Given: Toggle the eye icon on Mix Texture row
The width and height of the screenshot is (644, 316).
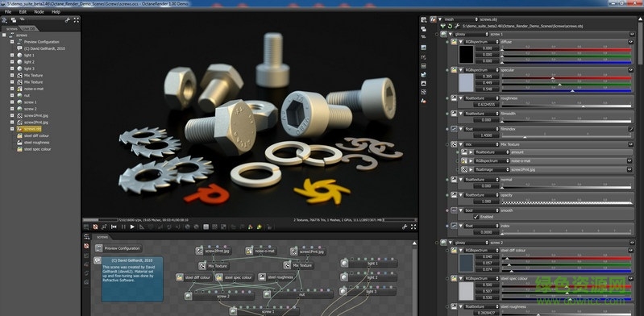Looking at the screenshot, I should tap(631, 144).
